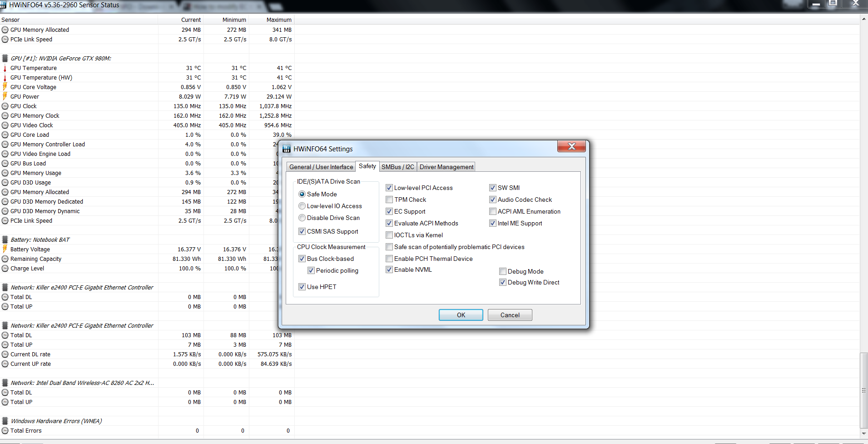The image size is (868, 444).
Task: Enable Debug Mode checkbox
Action: (503, 271)
